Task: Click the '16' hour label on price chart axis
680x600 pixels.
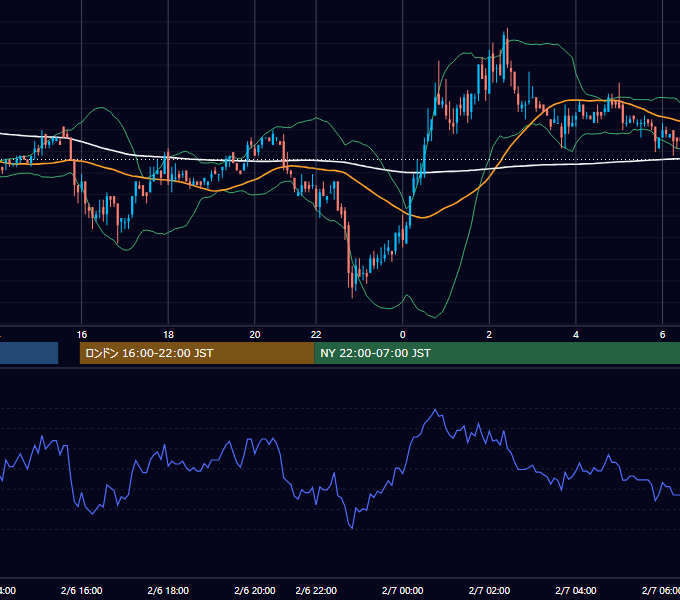Action: tap(82, 335)
